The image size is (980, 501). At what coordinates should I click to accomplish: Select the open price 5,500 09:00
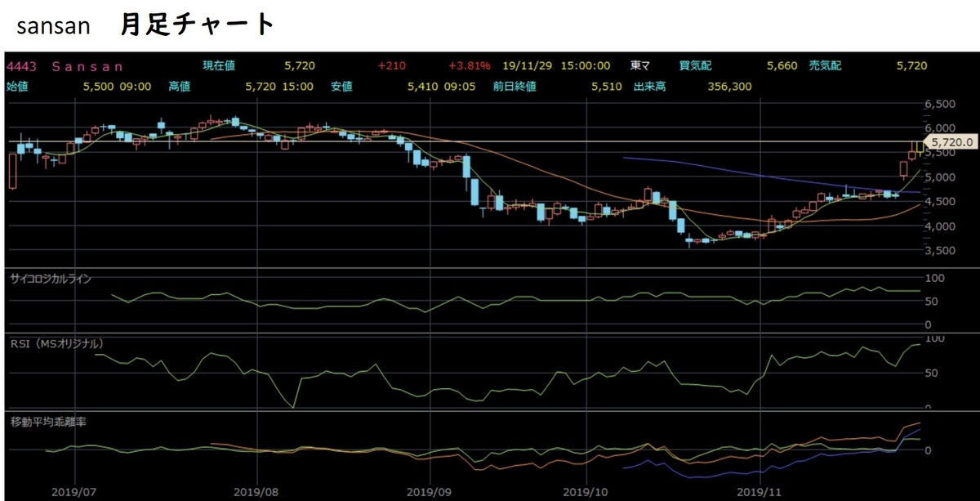pyautogui.click(x=117, y=86)
